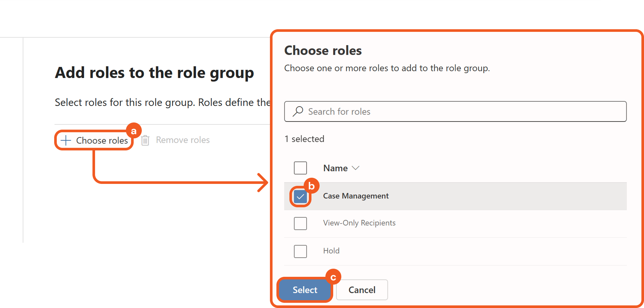
Task: Click the Remove roles text label
Action: pyautogui.click(x=183, y=140)
